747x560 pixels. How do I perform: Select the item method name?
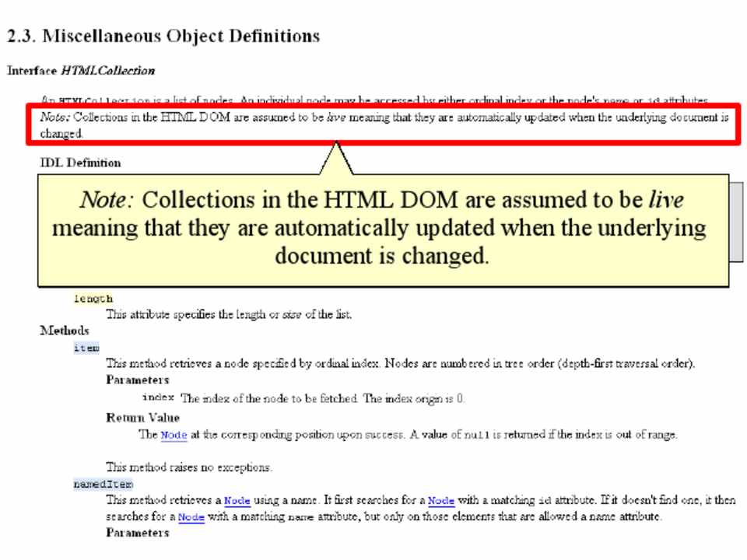coord(86,348)
